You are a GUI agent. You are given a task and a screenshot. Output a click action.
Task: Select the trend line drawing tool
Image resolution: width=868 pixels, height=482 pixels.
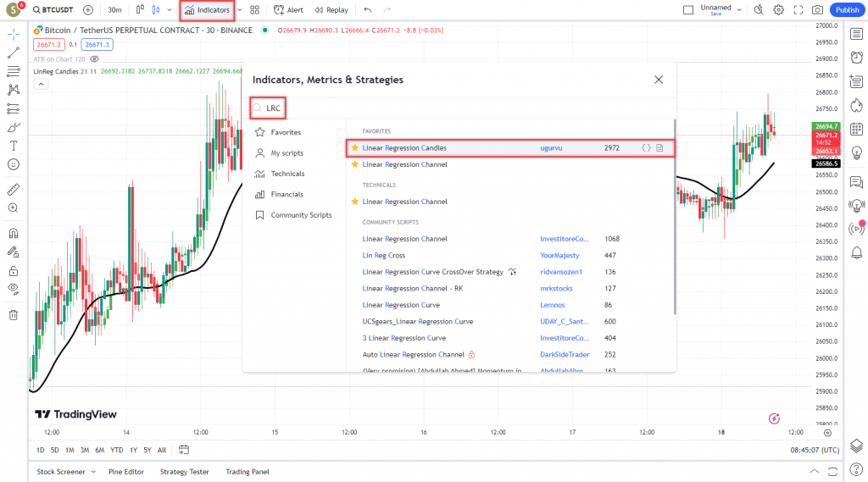coord(14,53)
